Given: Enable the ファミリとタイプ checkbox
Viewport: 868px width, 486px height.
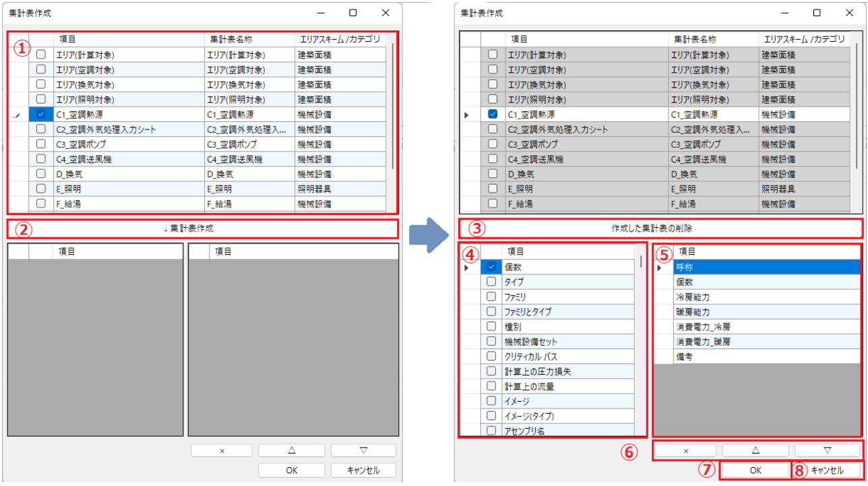Looking at the screenshot, I should tap(491, 311).
